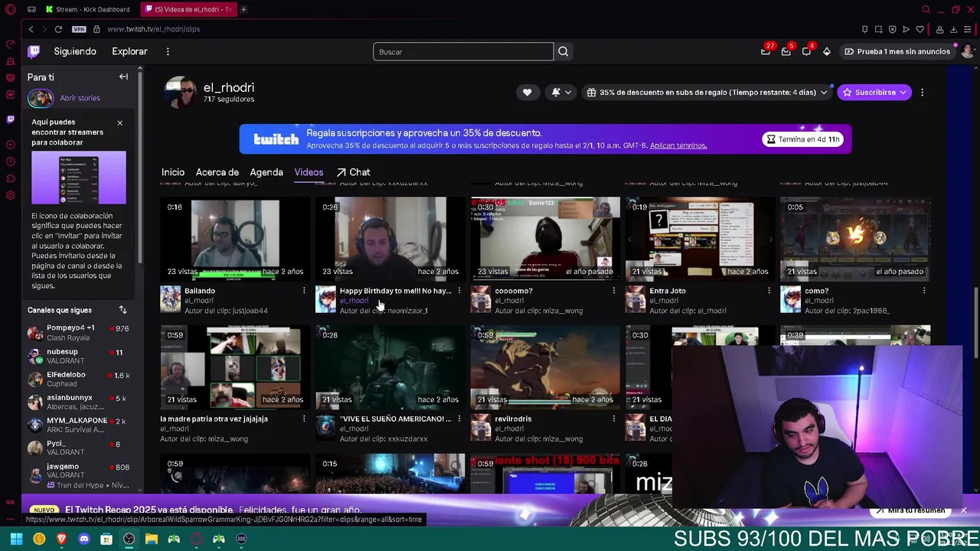Select asianbunnyx channel in sidebar
The width and height of the screenshot is (980, 551).
click(x=78, y=402)
